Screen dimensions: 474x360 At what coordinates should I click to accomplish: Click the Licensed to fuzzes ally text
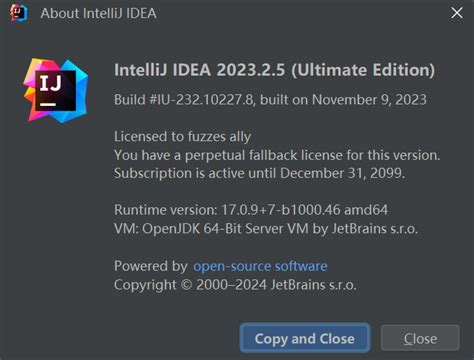[182, 137]
